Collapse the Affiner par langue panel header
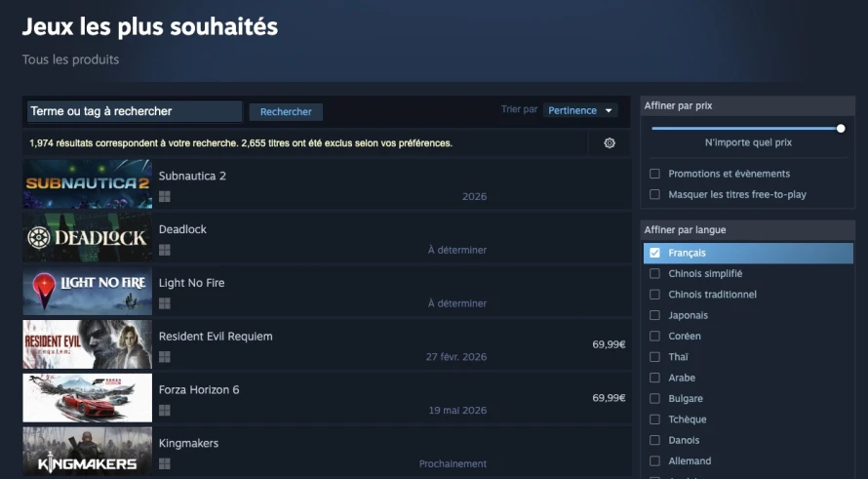 [747, 230]
